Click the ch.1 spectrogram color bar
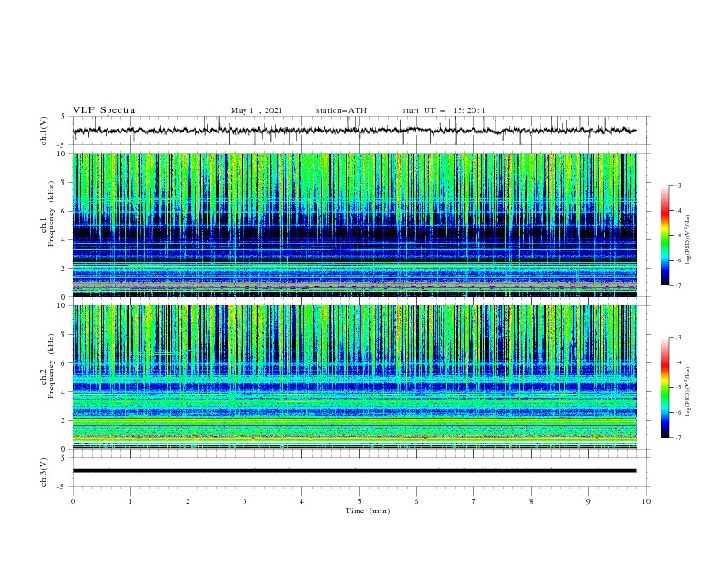The height and width of the screenshot is (563, 728). [x=665, y=236]
